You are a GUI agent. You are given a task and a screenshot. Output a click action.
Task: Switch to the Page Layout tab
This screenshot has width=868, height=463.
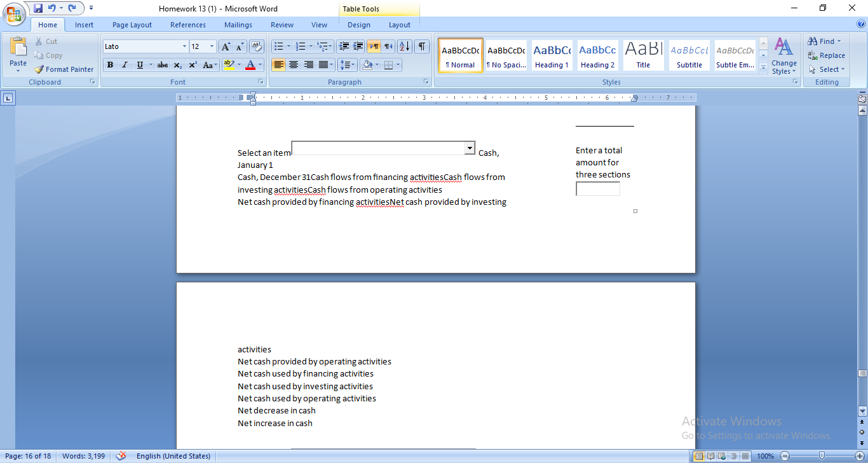pos(132,24)
